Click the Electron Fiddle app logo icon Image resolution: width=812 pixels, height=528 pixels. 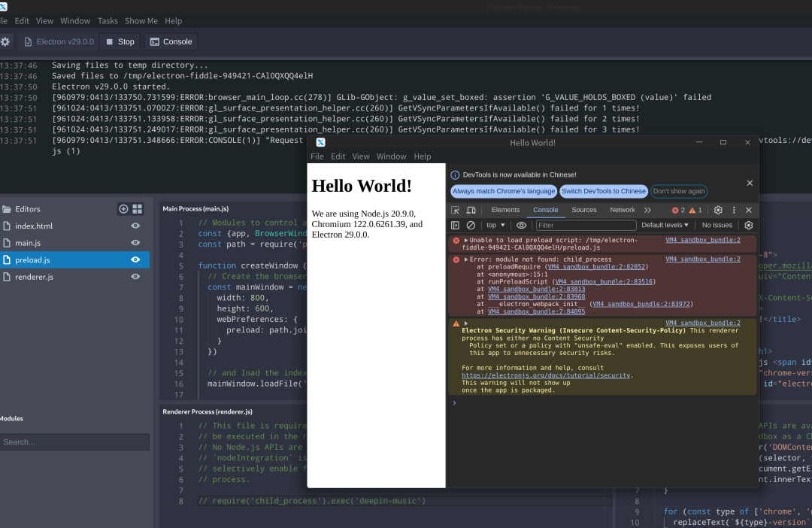[3, 7]
